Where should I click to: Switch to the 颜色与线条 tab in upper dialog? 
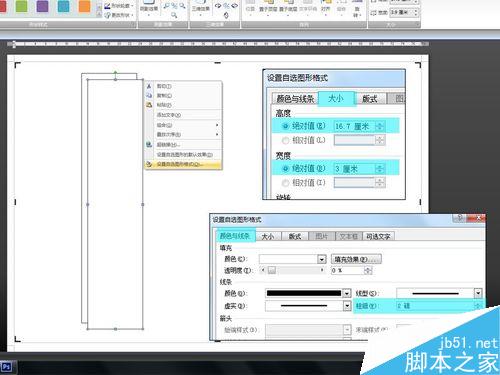[295, 99]
